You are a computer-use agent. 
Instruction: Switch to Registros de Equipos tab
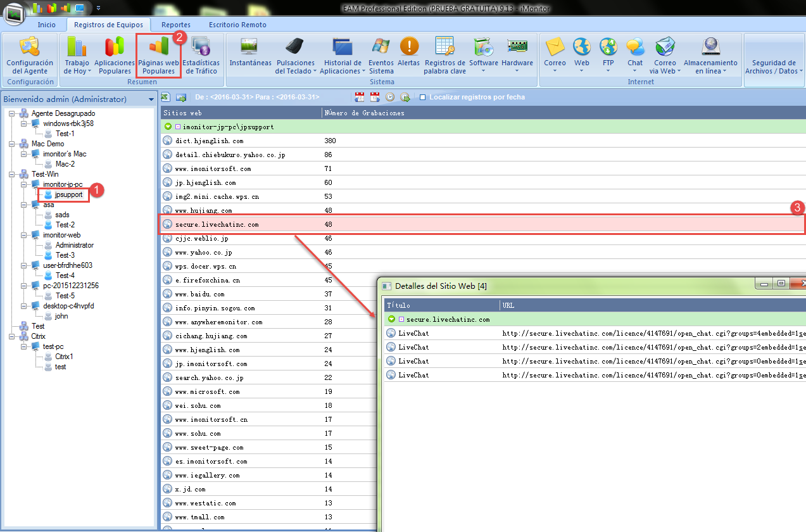tap(108, 25)
